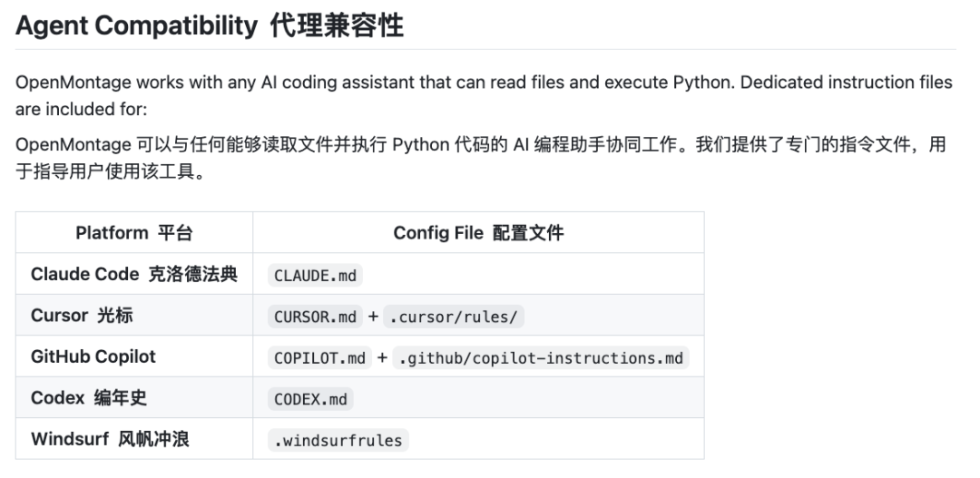Select the .cursor/rules/ code path

453,317
